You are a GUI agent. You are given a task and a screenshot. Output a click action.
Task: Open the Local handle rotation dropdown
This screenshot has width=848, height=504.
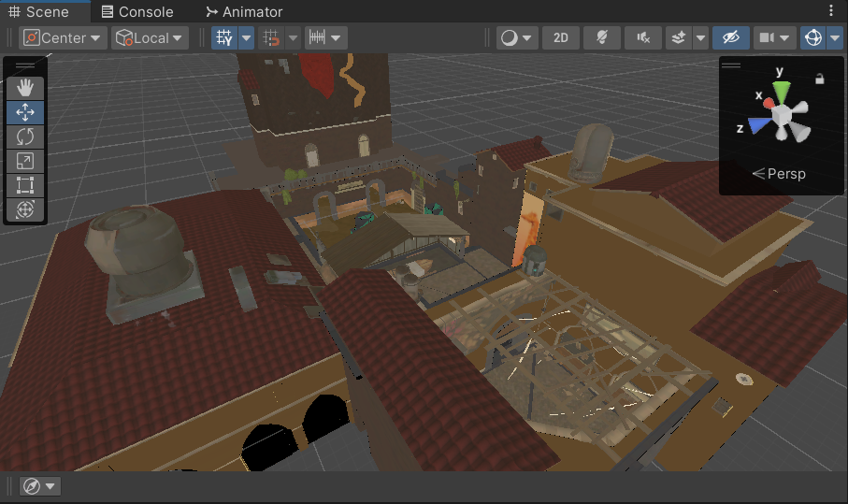pos(150,38)
